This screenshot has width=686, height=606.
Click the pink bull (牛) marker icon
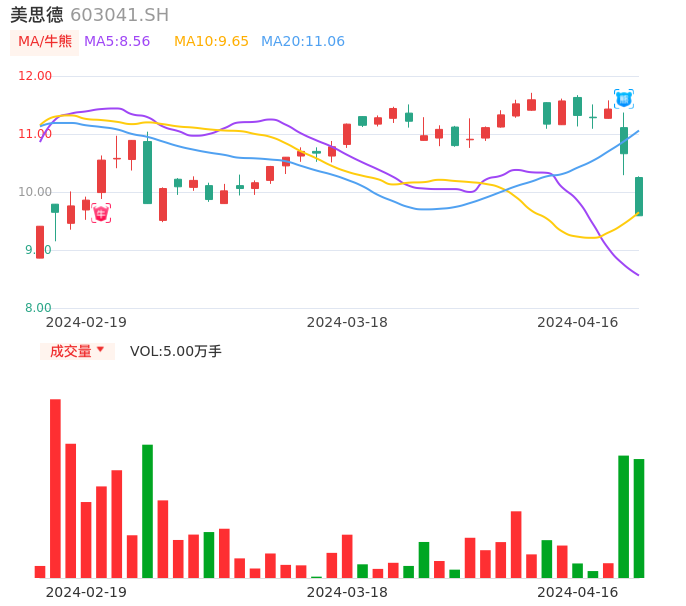(101, 213)
